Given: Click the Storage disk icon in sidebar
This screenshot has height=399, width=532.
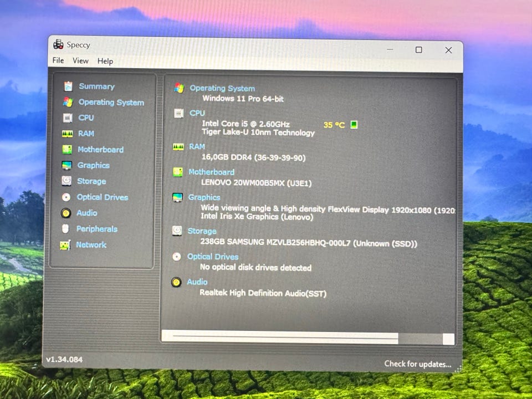Looking at the screenshot, I should pos(66,181).
